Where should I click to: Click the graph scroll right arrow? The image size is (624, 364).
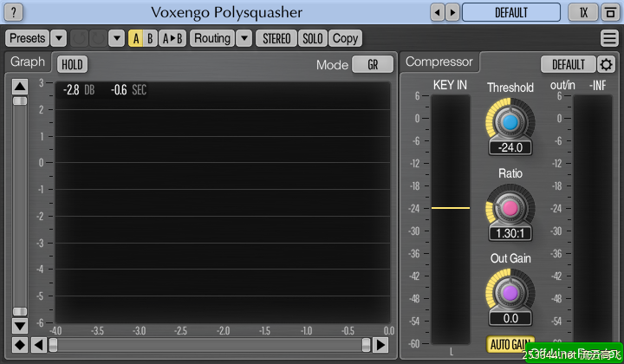[380, 345]
